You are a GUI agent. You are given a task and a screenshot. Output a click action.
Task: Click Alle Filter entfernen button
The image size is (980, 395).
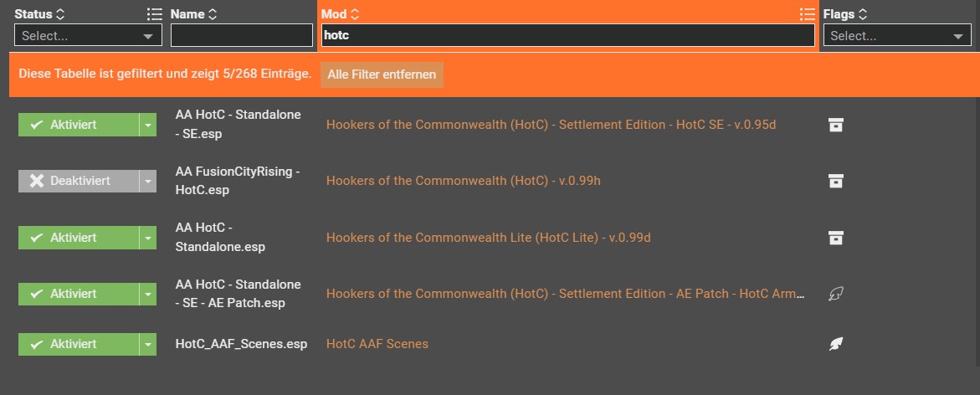pyautogui.click(x=382, y=74)
